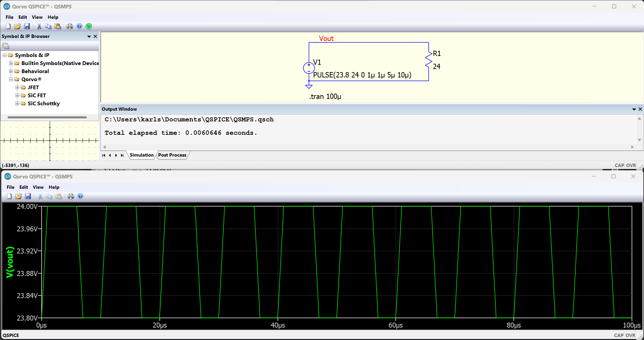Select the R1 resistor symbol
The image size is (644, 340).
click(x=429, y=60)
